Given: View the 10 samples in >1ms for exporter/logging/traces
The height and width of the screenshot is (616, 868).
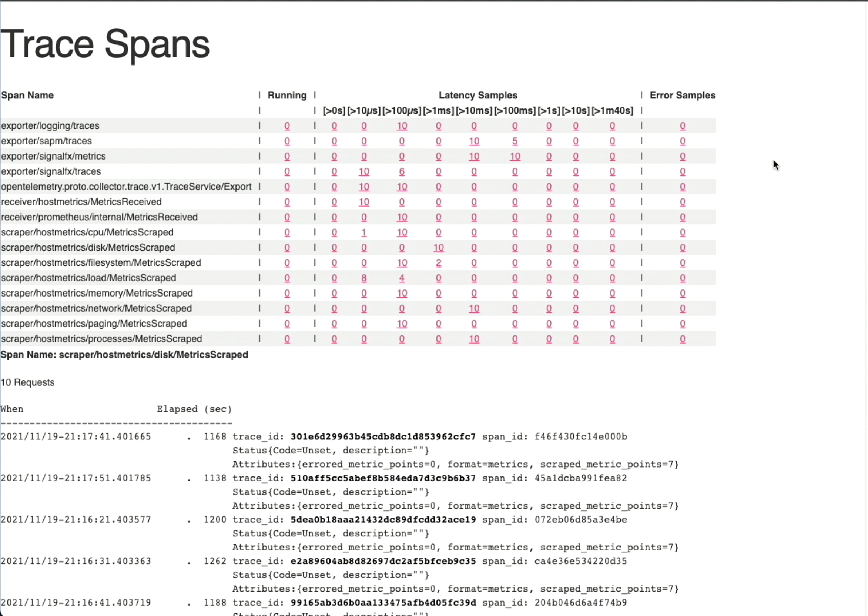Looking at the screenshot, I should tap(402, 125).
